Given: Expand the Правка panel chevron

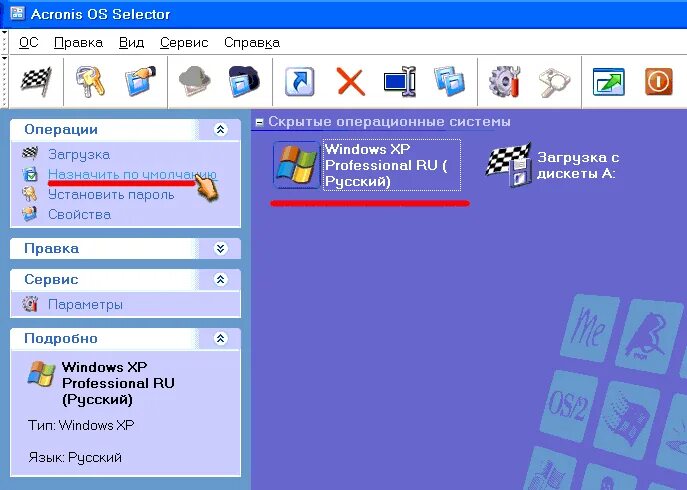Looking at the screenshot, I should pyautogui.click(x=220, y=249).
